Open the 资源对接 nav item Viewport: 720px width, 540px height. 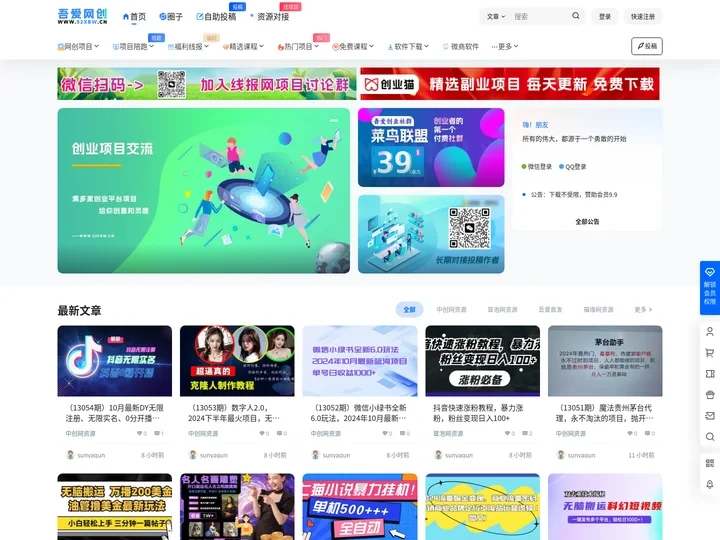coord(270,17)
